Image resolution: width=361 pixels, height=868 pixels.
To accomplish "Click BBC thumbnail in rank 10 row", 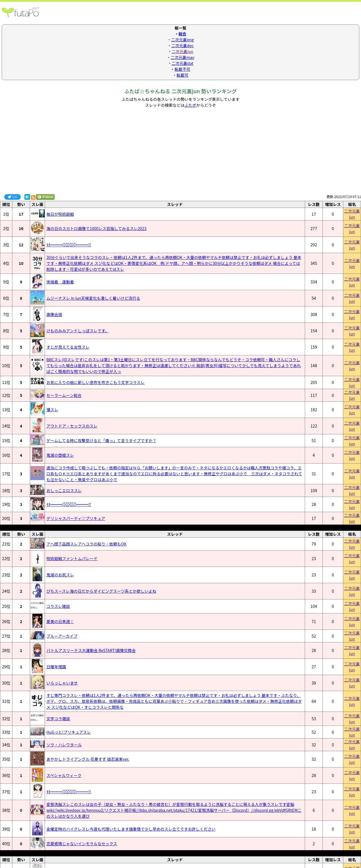I will (x=37, y=365).
